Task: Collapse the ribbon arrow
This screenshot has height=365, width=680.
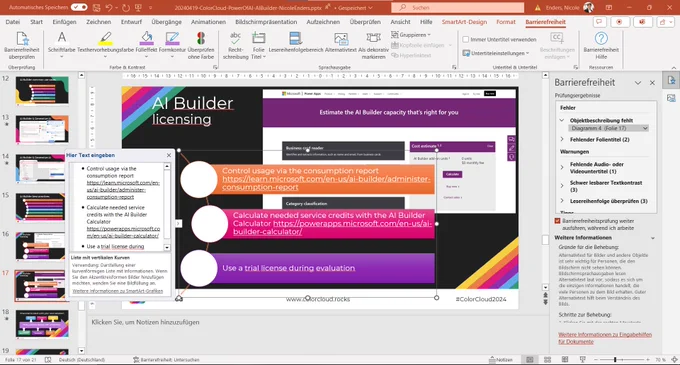Action: coord(673,68)
